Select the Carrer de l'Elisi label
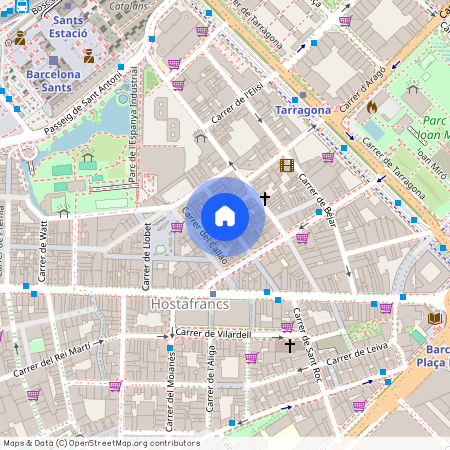The height and width of the screenshot is (450, 450). pyautogui.click(x=237, y=103)
